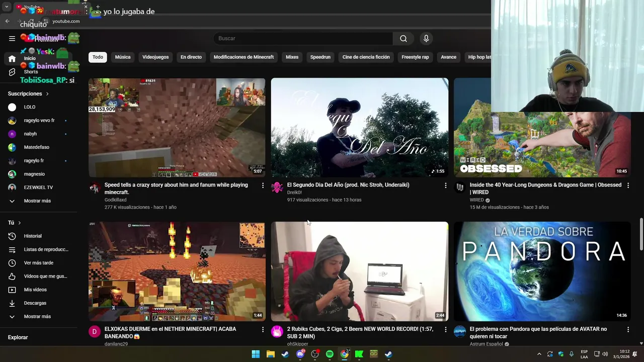Open the Tú section chevron

click(x=20, y=223)
